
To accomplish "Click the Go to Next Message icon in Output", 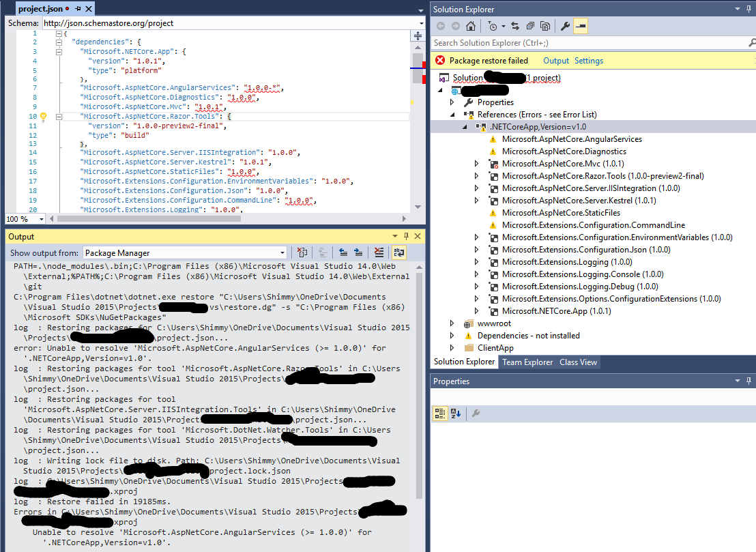I will [358, 252].
